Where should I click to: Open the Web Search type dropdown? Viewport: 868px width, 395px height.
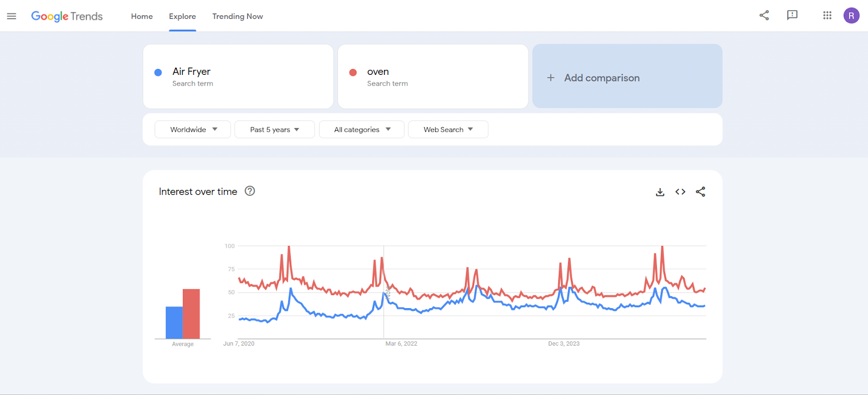448,130
